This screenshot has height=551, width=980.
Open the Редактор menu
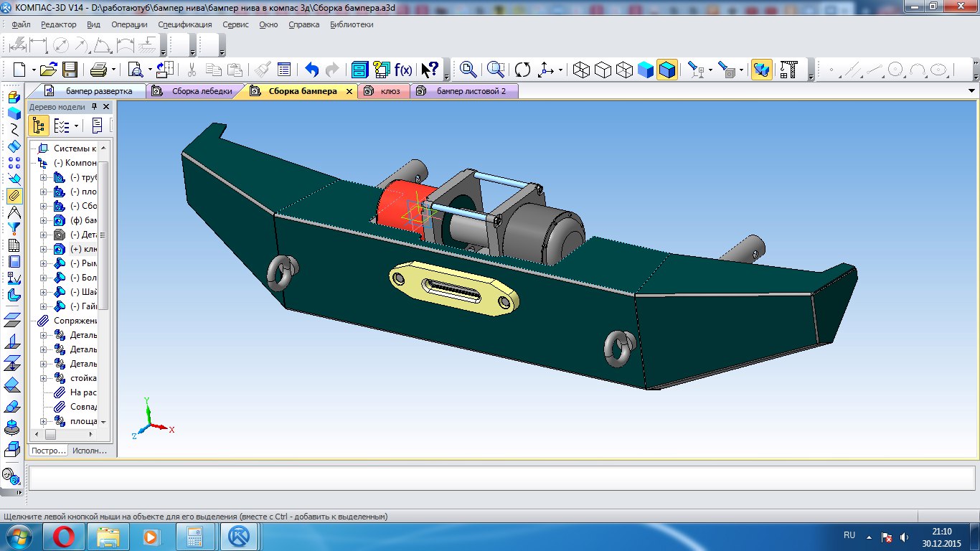coord(58,24)
